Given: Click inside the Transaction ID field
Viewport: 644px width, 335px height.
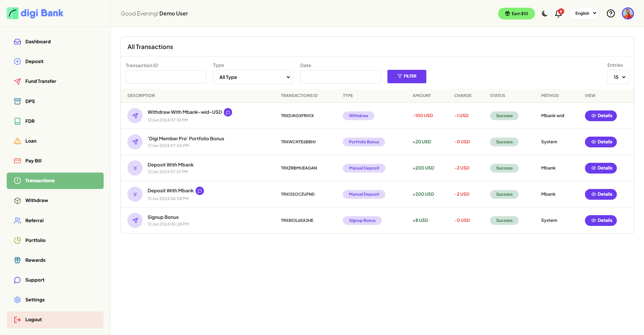Looking at the screenshot, I should (x=166, y=77).
